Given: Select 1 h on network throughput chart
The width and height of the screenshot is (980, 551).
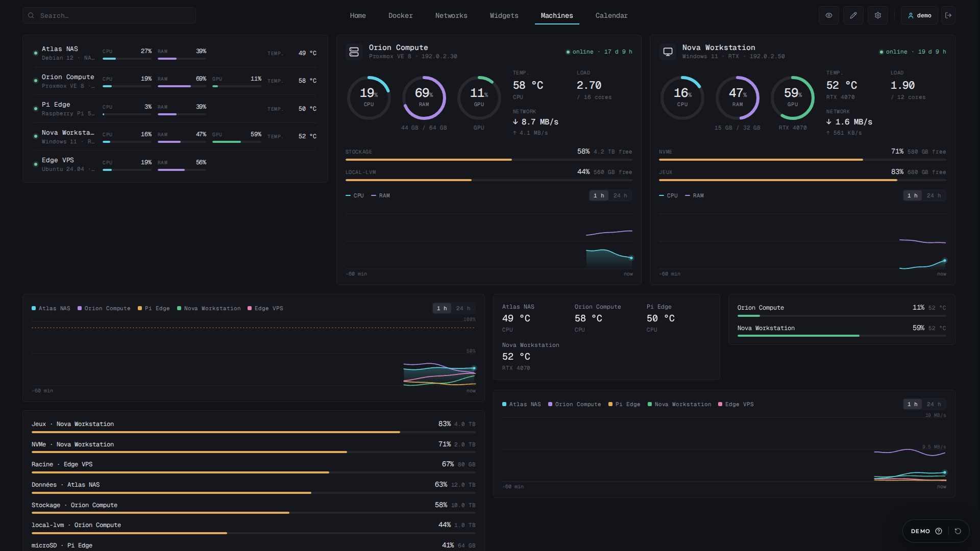Looking at the screenshot, I should tap(912, 404).
